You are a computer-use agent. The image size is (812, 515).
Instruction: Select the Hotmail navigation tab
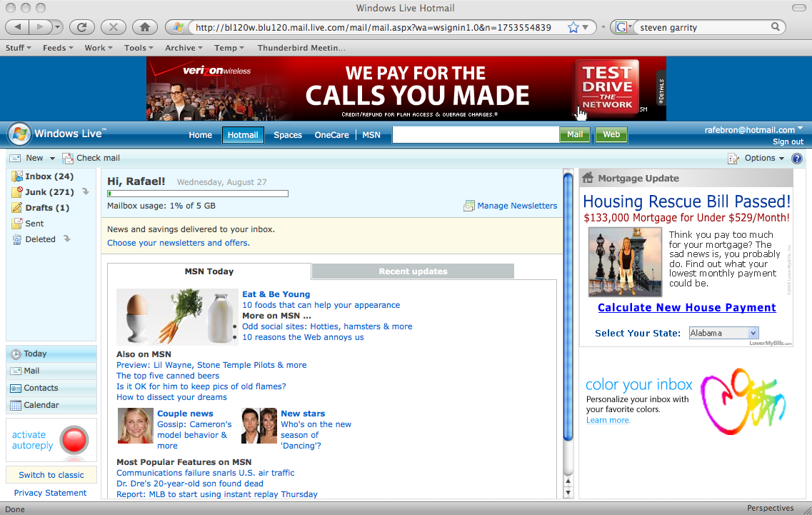243,135
